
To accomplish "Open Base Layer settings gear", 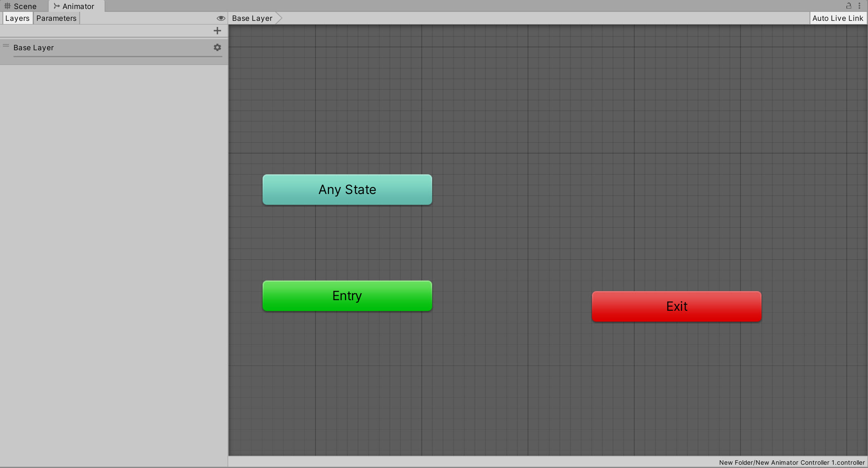I will coord(217,47).
